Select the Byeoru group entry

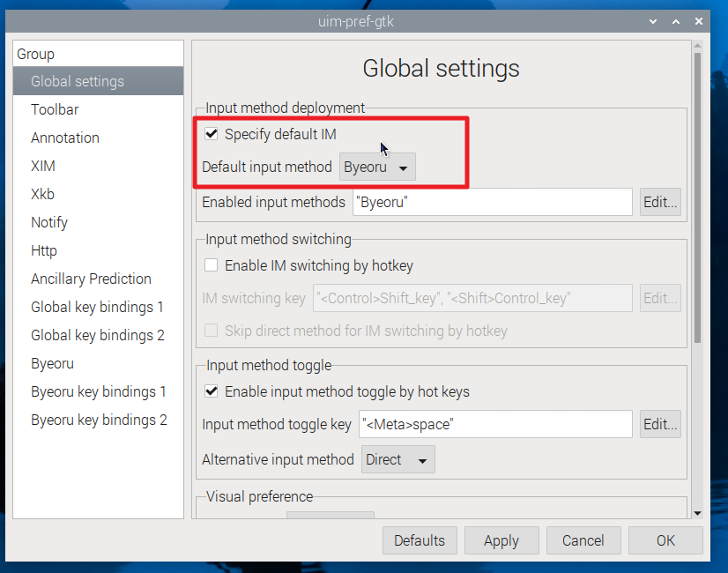(x=99, y=363)
